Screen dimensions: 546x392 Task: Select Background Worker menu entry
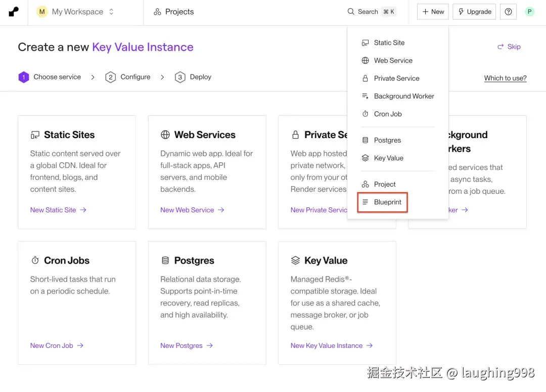click(403, 96)
